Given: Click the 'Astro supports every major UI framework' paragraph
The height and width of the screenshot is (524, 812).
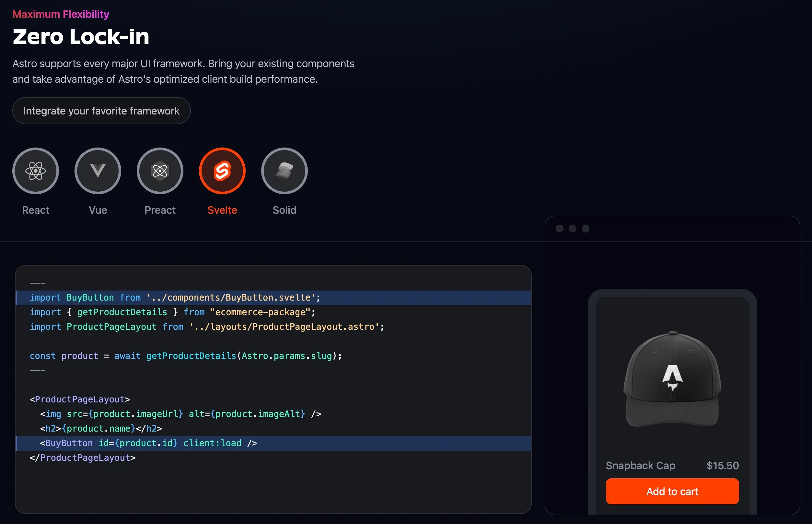Looking at the screenshot, I should (x=184, y=71).
